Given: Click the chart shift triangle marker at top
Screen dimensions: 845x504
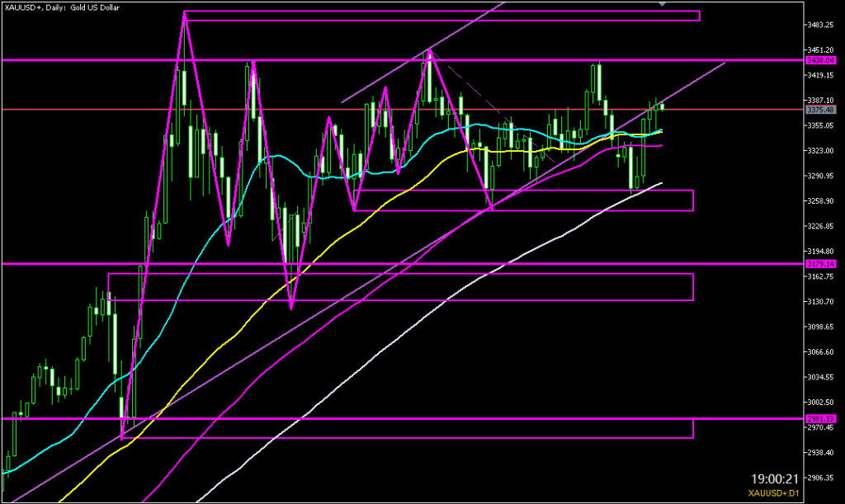Looking at the screenshot, I should point(663,4).
